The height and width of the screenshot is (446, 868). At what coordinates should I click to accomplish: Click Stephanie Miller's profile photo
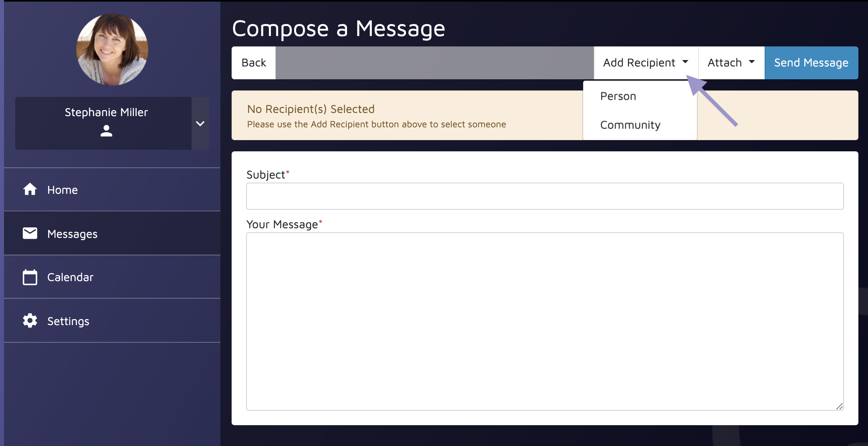point(112,50)
